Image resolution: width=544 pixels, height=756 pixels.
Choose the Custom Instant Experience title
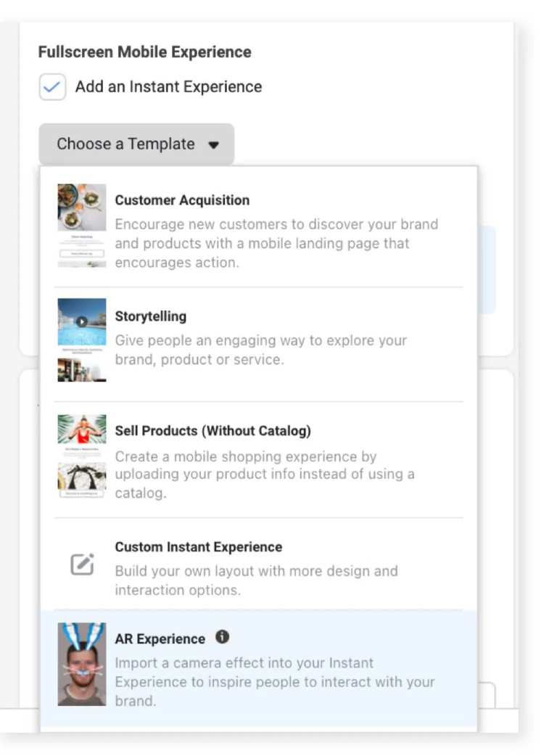[199, 547]
